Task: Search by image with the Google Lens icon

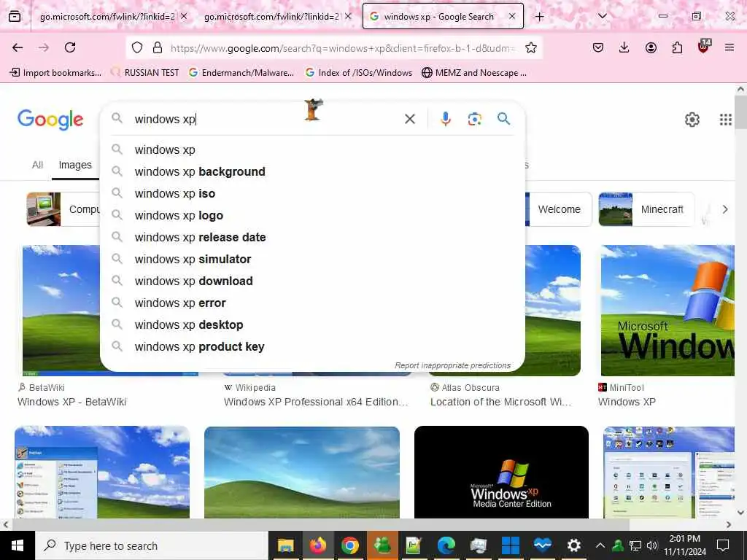Action: [x=474, y=119]
